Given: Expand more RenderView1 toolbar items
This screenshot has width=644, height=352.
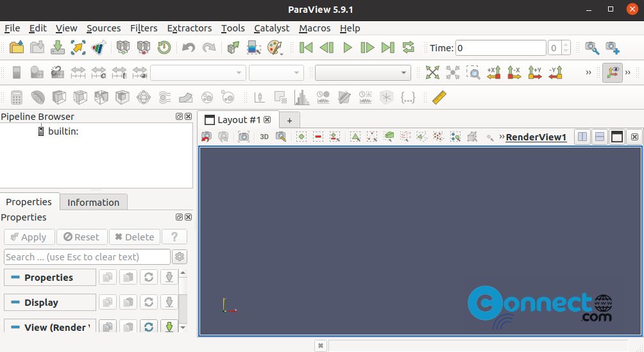Looking at the screenshot, I should [x=502, y=137].
